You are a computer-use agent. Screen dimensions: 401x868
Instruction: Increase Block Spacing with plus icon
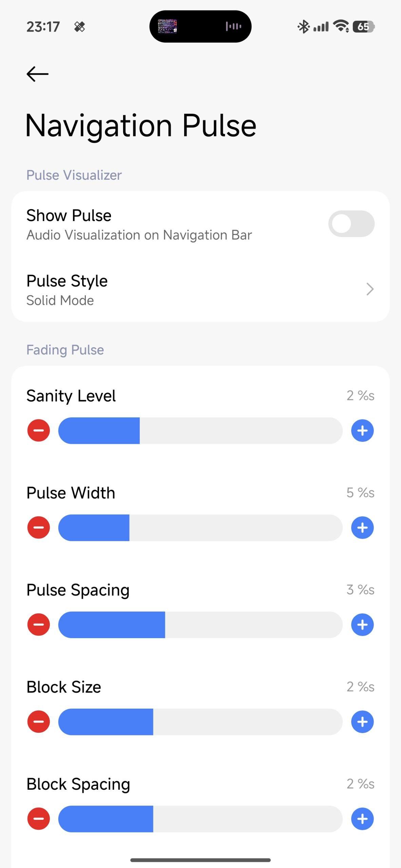pyautogui.click(x=362, y=819)
